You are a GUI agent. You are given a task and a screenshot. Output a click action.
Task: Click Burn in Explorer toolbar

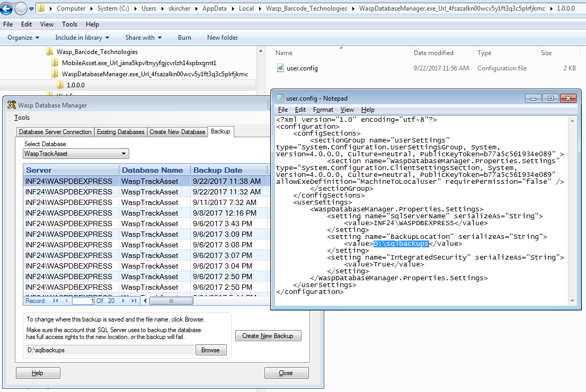pyautogui.click(x=184, y=38)
